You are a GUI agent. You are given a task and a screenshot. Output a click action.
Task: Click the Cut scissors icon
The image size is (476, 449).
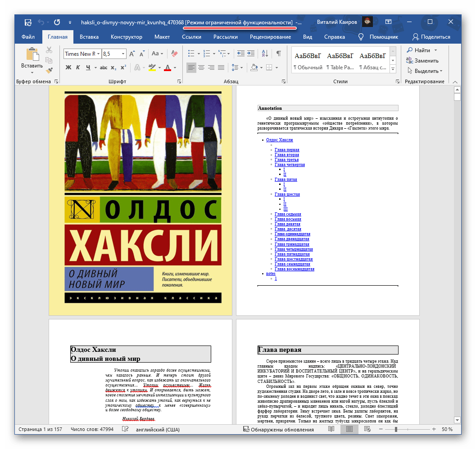49,50
